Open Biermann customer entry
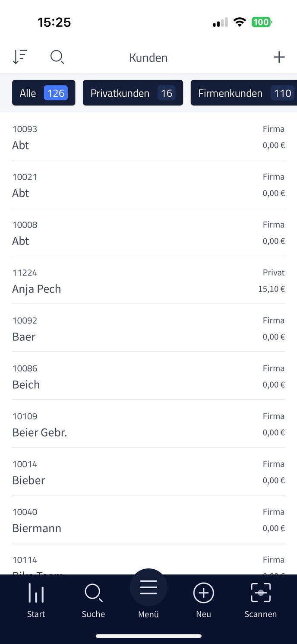The image size is (297, 644). (148, 520)
